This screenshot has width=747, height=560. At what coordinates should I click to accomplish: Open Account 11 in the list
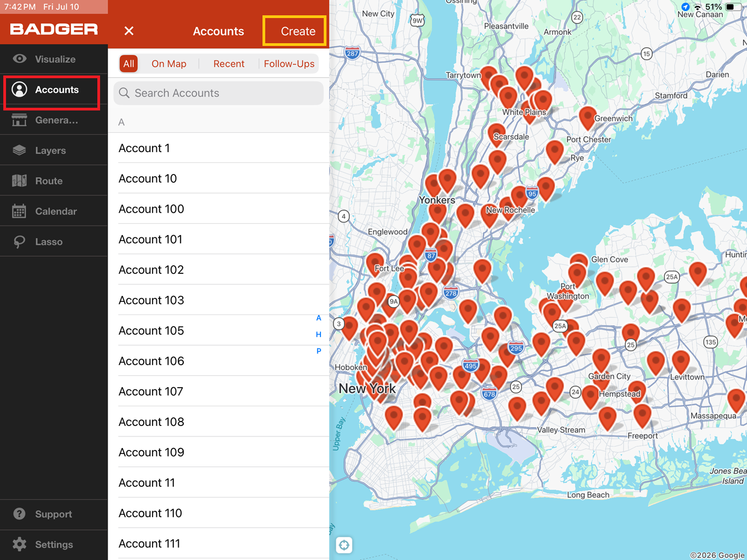[x=219, y=483]
